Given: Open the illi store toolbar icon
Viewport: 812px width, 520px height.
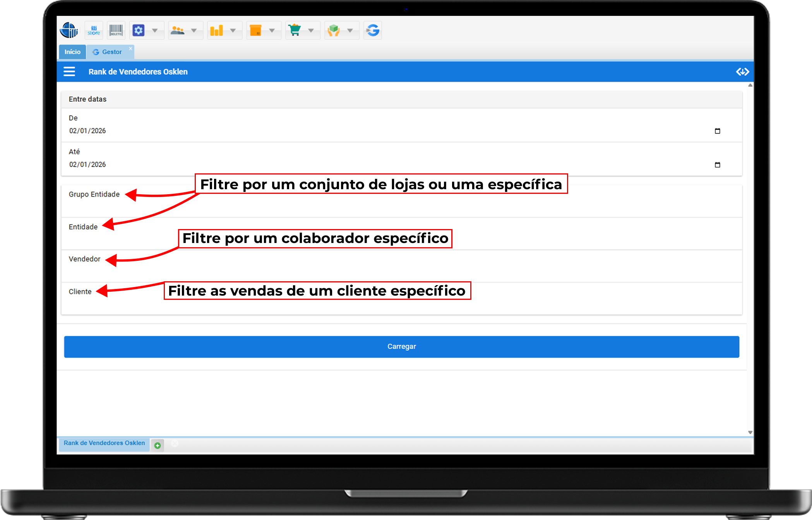Looking at the screenshot, I should [94, 30].
